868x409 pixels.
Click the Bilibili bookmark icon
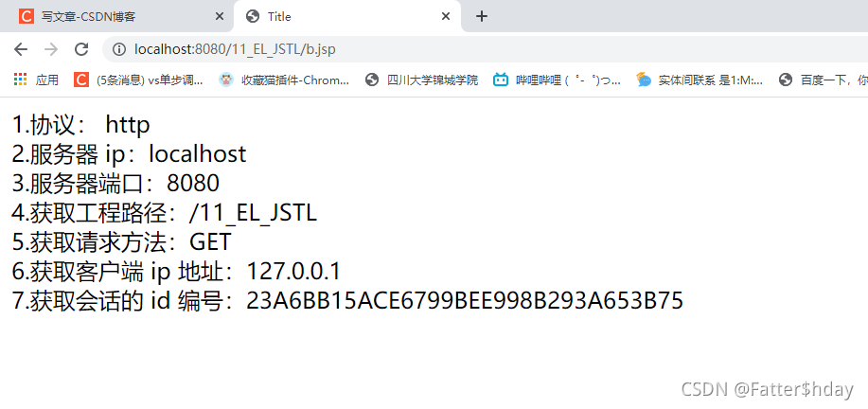501,80
